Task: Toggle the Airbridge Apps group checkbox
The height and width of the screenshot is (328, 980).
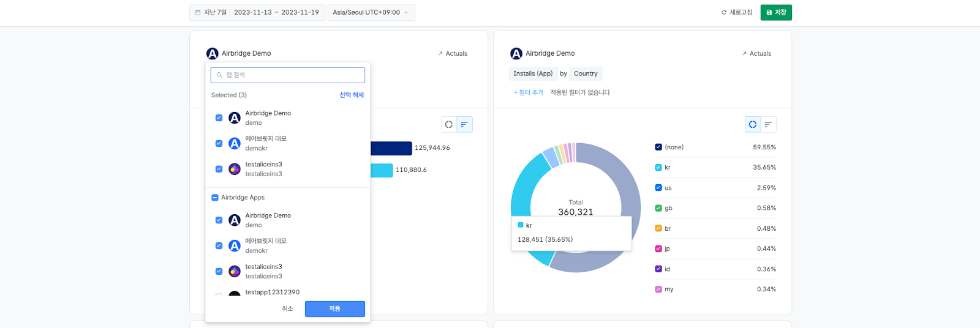Action: [215, 198]
